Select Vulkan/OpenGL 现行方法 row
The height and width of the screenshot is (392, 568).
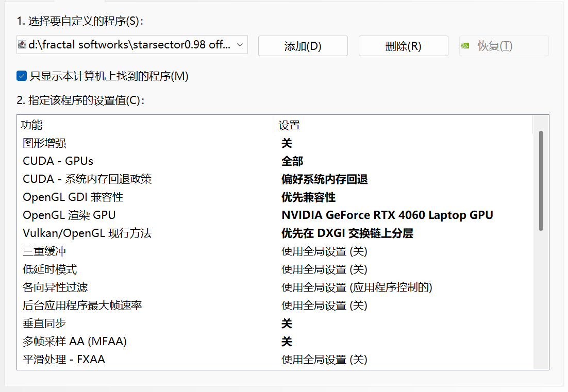pyautogui.click(x=275, y=233)
